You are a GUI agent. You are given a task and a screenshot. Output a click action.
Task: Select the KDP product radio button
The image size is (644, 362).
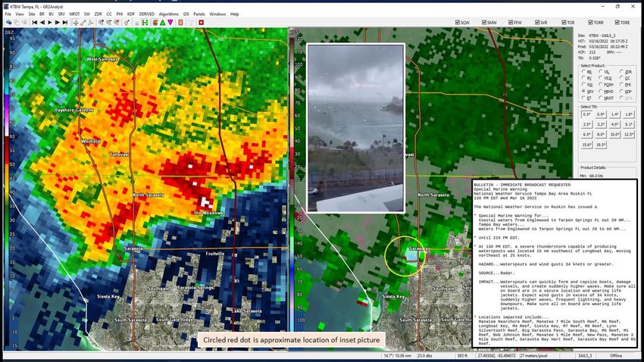pyautogui.click(x=622, y=91)
